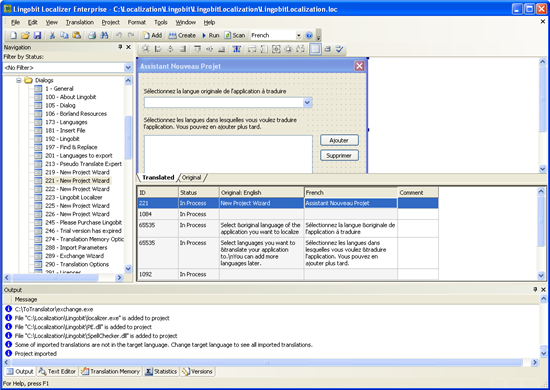
Task: Click the Open project folder icon
Action: (25, 35)
